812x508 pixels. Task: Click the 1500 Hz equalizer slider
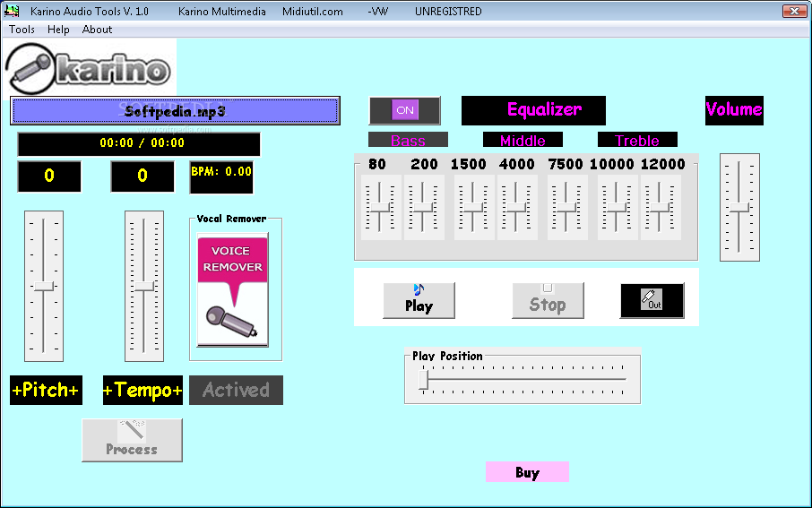(473, 207)
